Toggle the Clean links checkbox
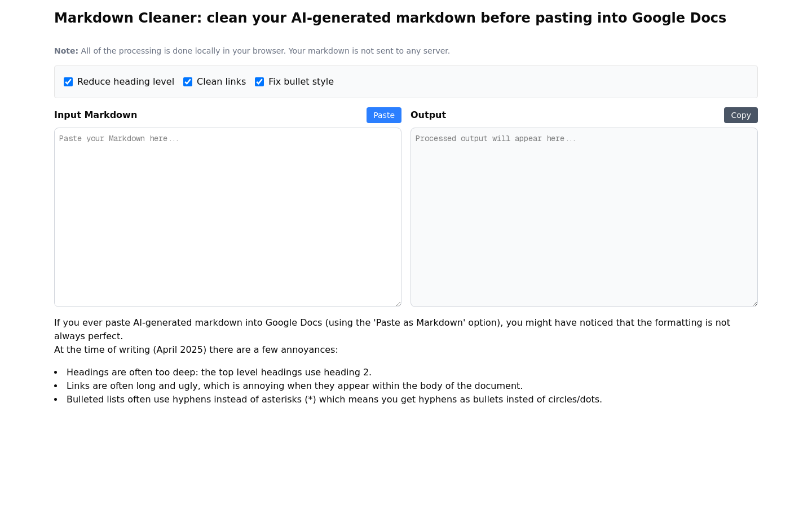Image resolution: width=812 pixels, height=508 pixels. (188, 82)
